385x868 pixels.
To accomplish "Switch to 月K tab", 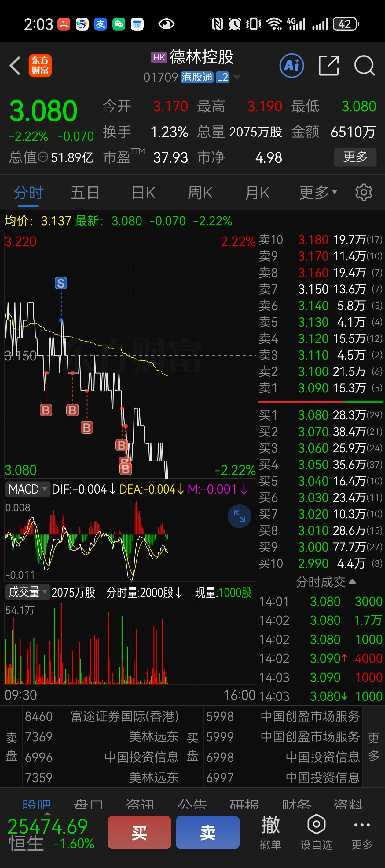I will 258,193.
